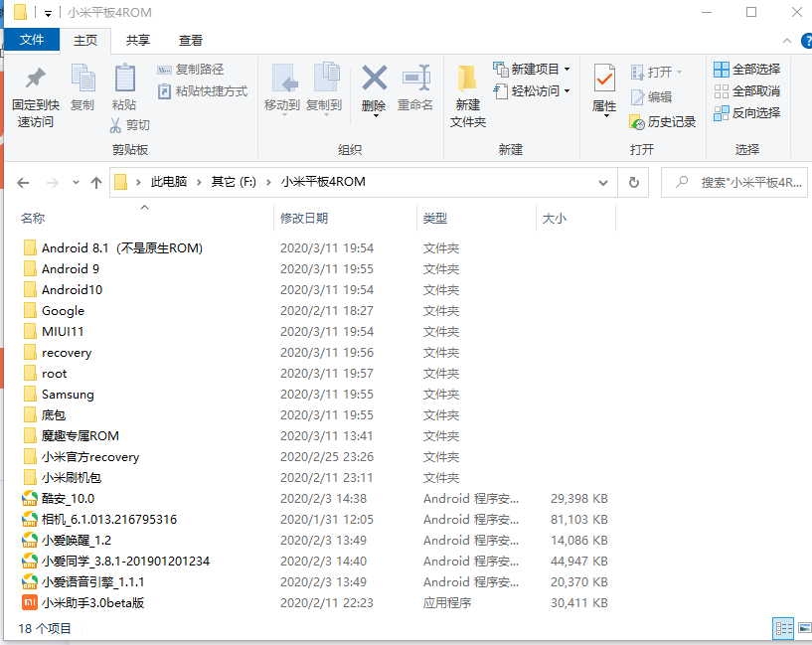Switch to the Share (共享) tab
Image resolution: width=812 pixels, height=645 pixels.
138,41
